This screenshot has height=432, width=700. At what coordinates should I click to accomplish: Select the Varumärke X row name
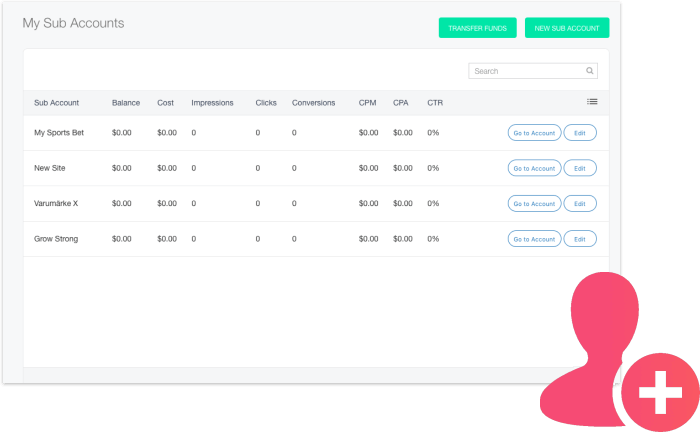56,203
